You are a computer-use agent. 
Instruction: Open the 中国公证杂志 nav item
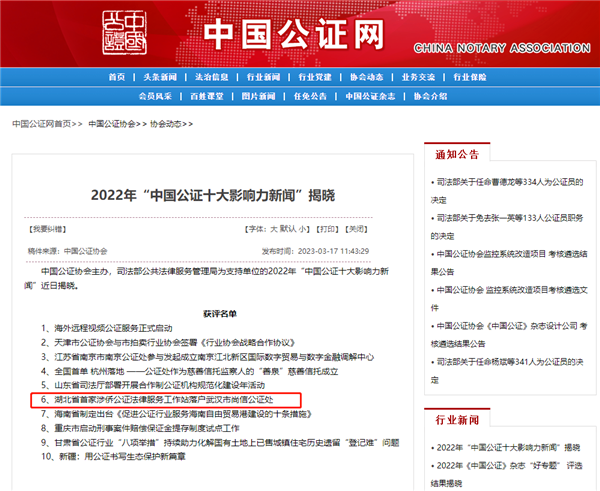[x=370, y=96]
